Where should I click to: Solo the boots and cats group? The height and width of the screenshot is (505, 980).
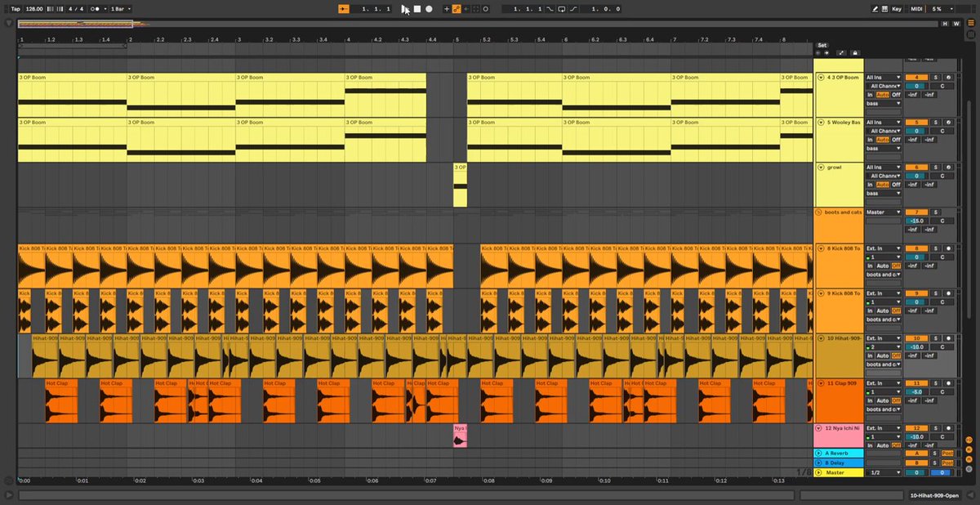[936, 212]
